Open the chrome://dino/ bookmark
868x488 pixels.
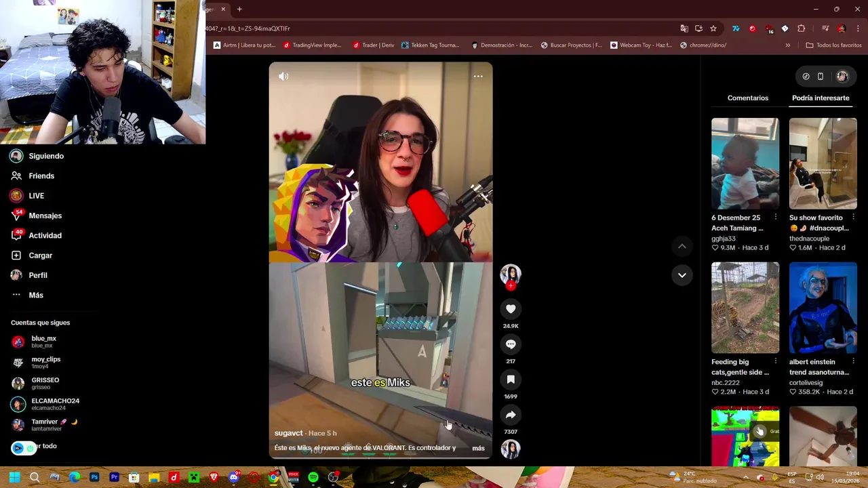click(703, 45)
